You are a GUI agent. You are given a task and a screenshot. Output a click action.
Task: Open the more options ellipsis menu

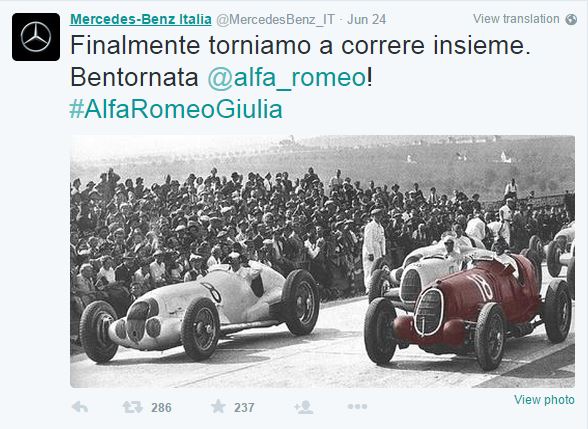pyautogui.click(x=357, y=406)
